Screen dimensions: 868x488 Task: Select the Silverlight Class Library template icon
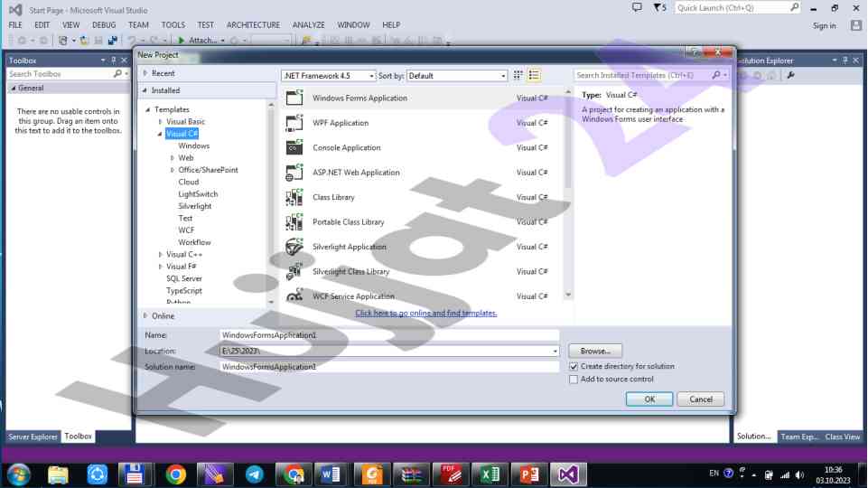[x=294, y=271]
